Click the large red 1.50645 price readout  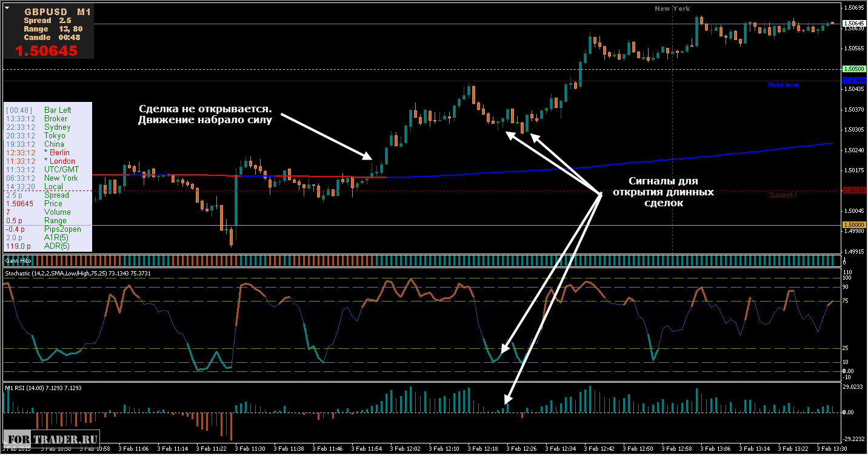47,51
